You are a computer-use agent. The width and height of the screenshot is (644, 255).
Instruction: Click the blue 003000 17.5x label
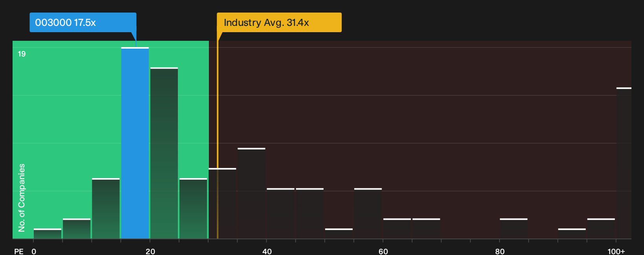tap(83, 22)
